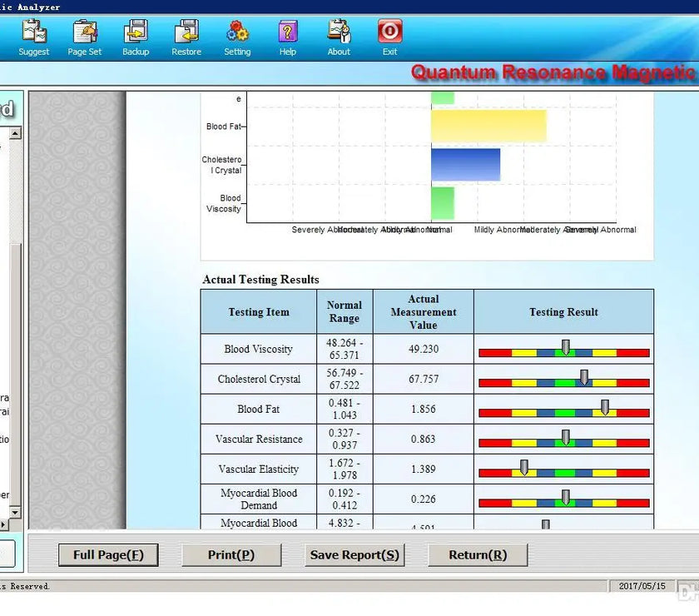Viewport: 699px width, 616px height.
Task: Click the yellow Blood Fat chart bar
Action: [x=488, y=127]
